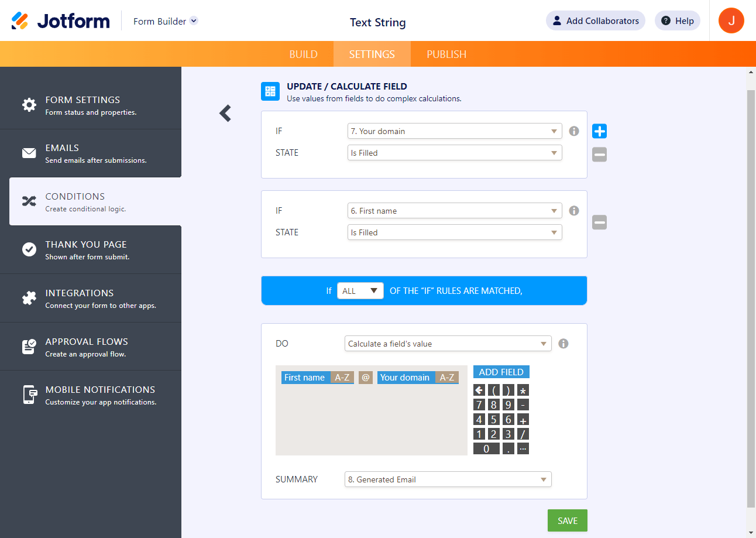Click the scrollbar up arrow
The height and width of the screenshot is (538, 756).
tap(751, 72)
